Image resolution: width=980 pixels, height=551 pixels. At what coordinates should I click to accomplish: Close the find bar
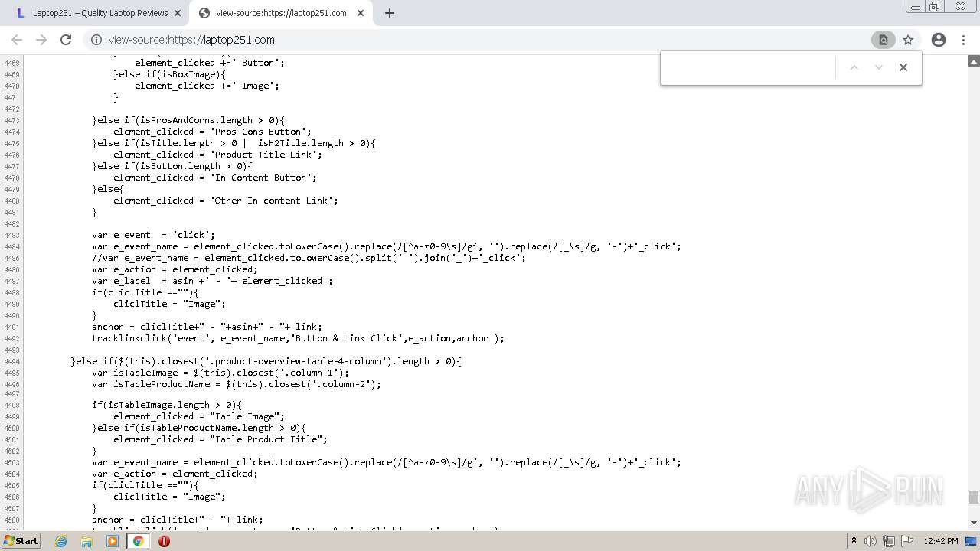point(903,67)
